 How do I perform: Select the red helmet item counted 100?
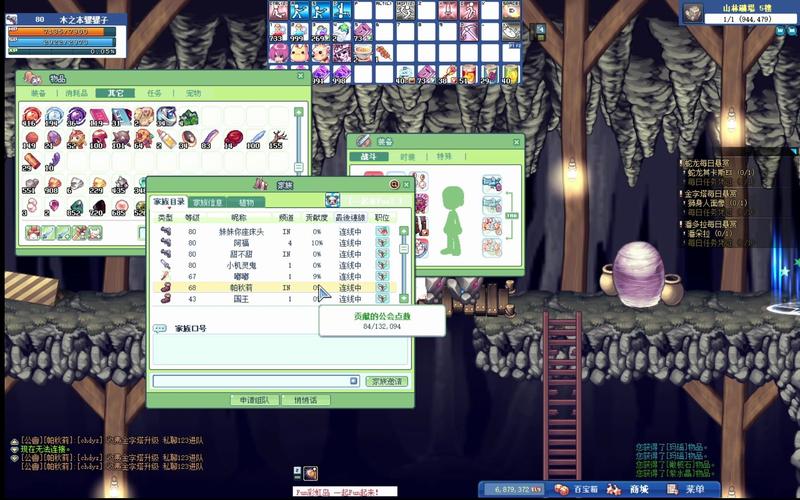coord(99,139)
